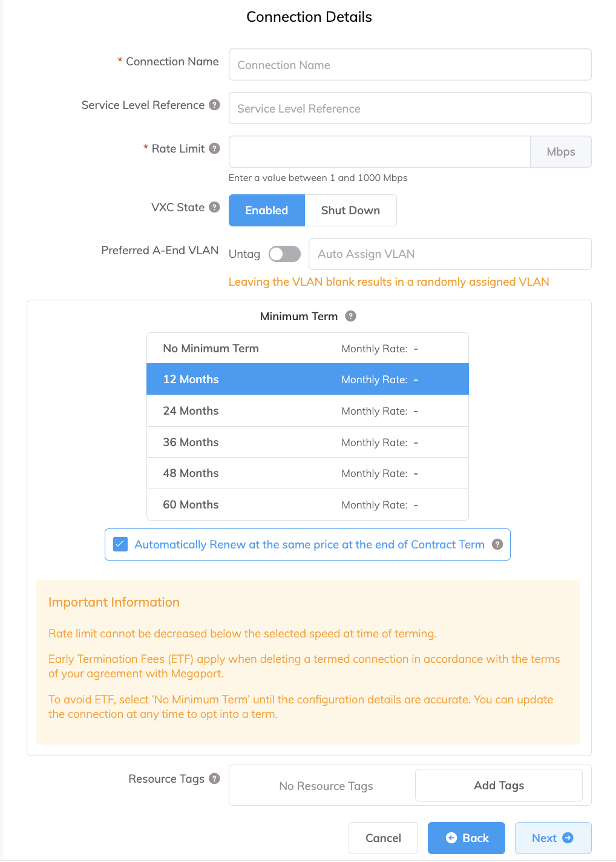Click the back arrow icon in Back button
The image size is (616, 862).
click(x=451, y=838)
